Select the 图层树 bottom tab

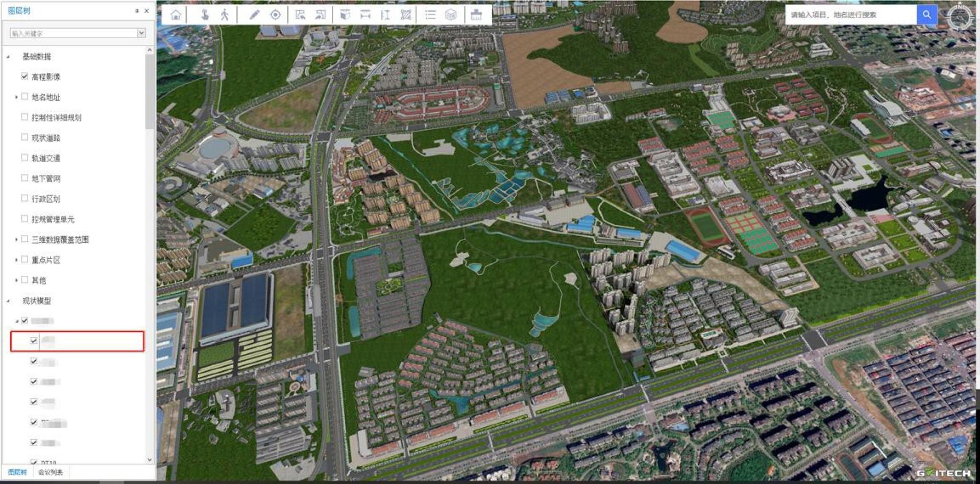tap(17, 472)
